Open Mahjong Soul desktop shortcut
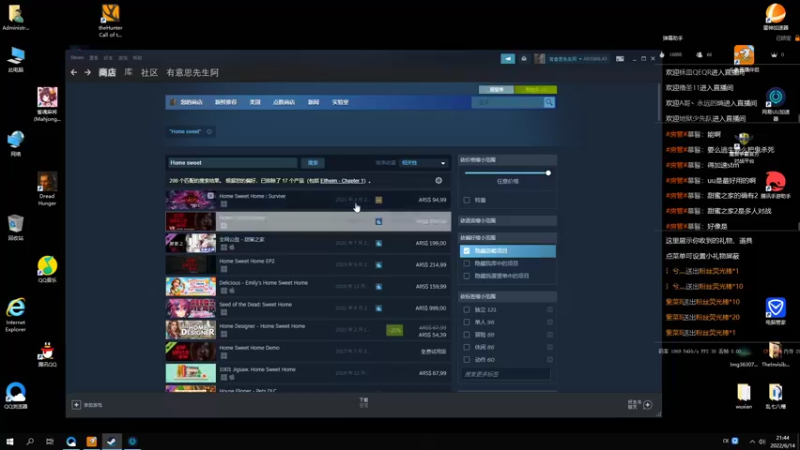Viewport: 800px width, 450px height. pos(47,104)
